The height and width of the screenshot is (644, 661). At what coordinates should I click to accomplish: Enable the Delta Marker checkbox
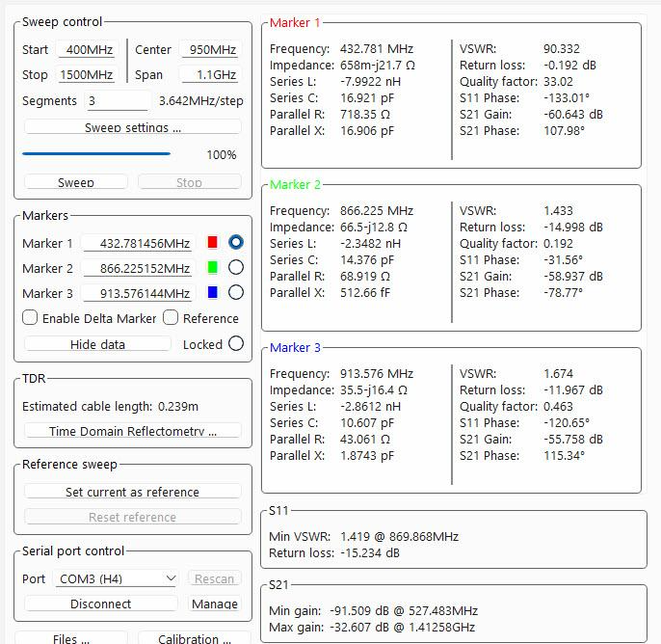click(x=30, y=317)
